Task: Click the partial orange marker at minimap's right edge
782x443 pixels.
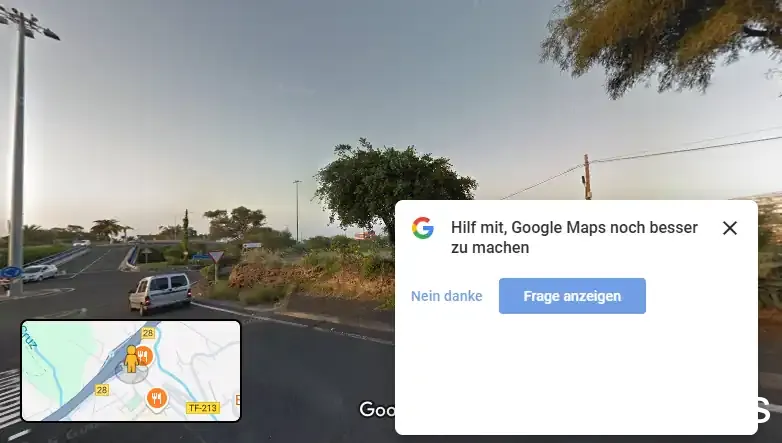Action: pyautogui.click(x=238, y=400)
